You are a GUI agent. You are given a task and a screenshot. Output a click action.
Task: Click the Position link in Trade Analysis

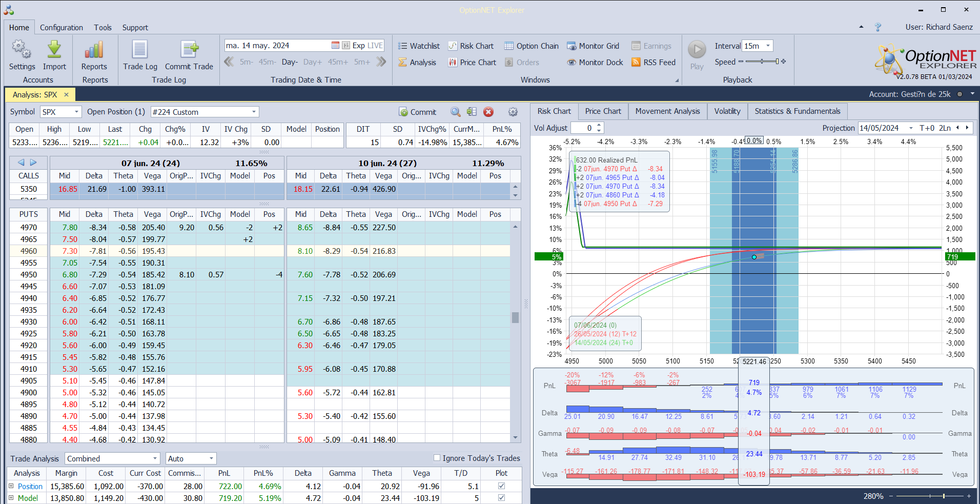30,486
